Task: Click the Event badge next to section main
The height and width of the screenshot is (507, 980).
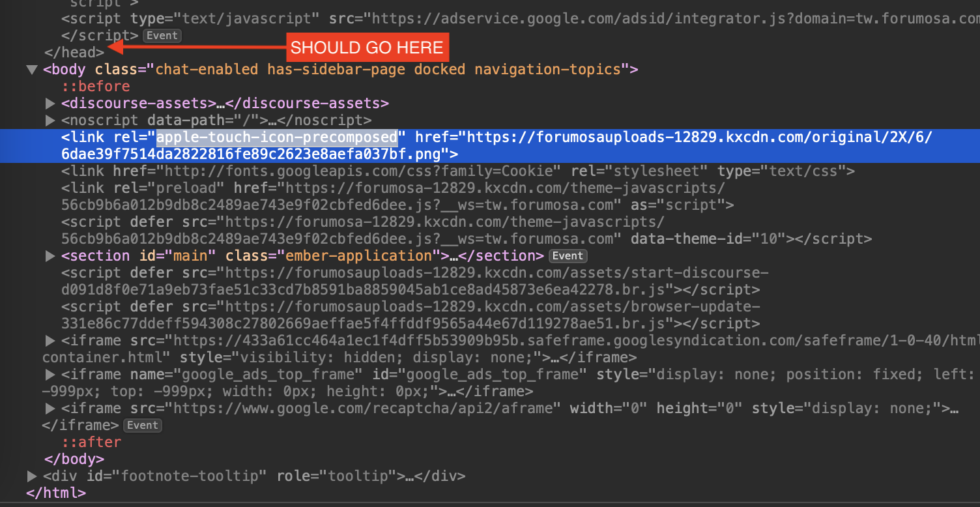Action: coord(568,256)
